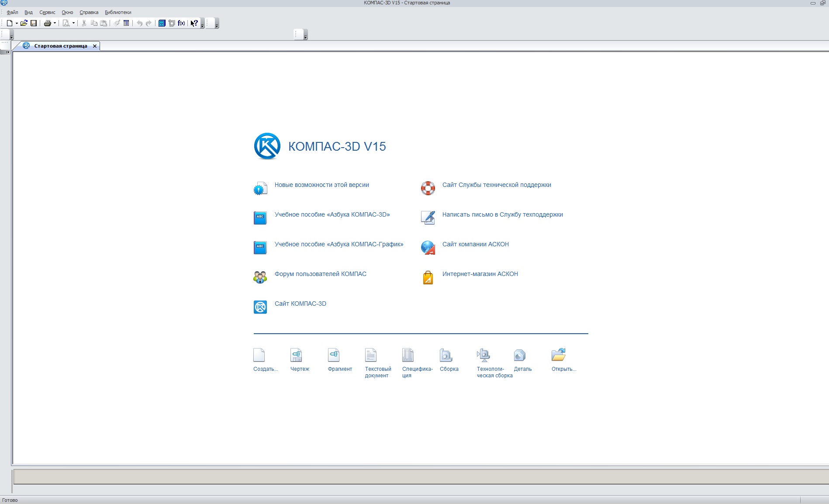Open the Библиотеки menu
829x504 pixels.
click(x=118, y=12)
